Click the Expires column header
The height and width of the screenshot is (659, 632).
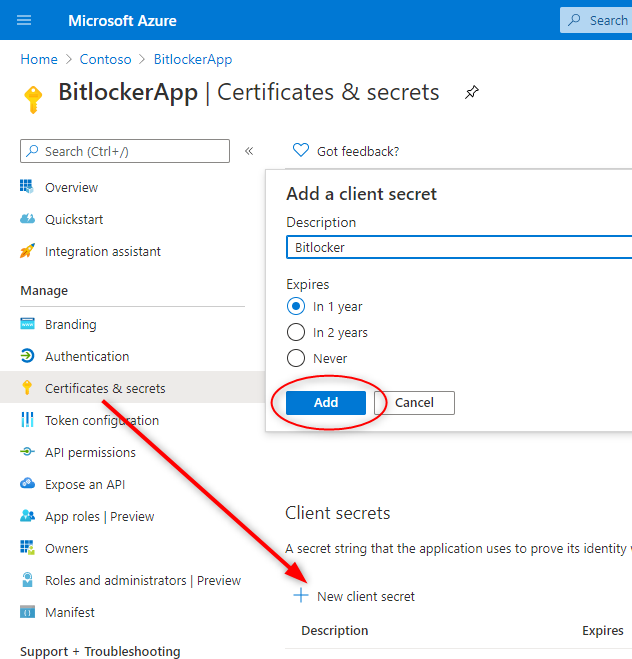pyautogui.click(x=603, y=630)
